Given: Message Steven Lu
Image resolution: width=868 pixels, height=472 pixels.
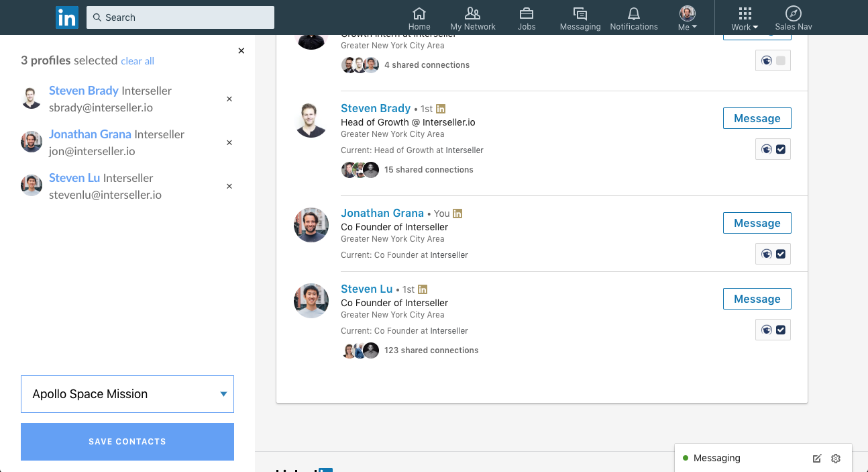Looking at the screenshot, I should pos(757,299).
